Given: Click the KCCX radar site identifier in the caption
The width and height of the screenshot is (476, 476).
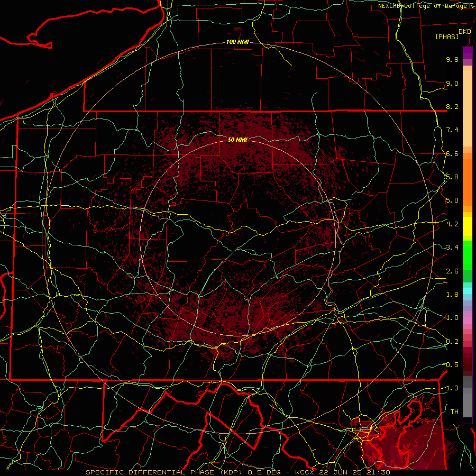Looking at the screenshot, I should tap(305, 472).
